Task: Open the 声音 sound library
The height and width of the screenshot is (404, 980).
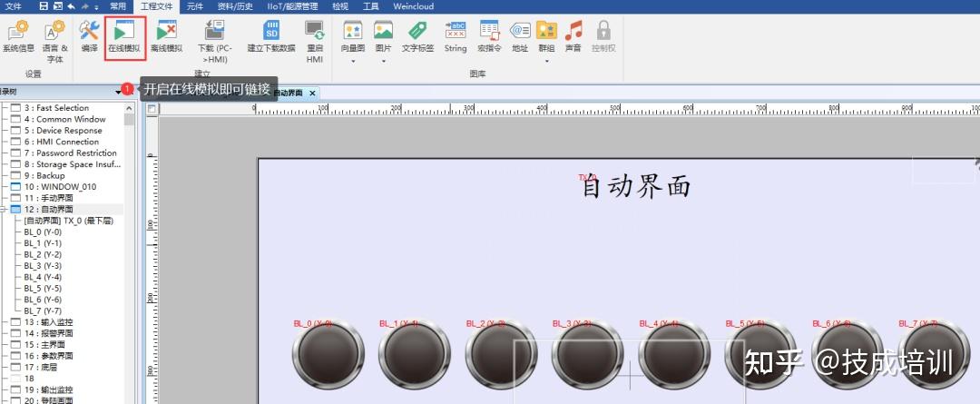Action: pyautogui.click(x=573, y=37)
